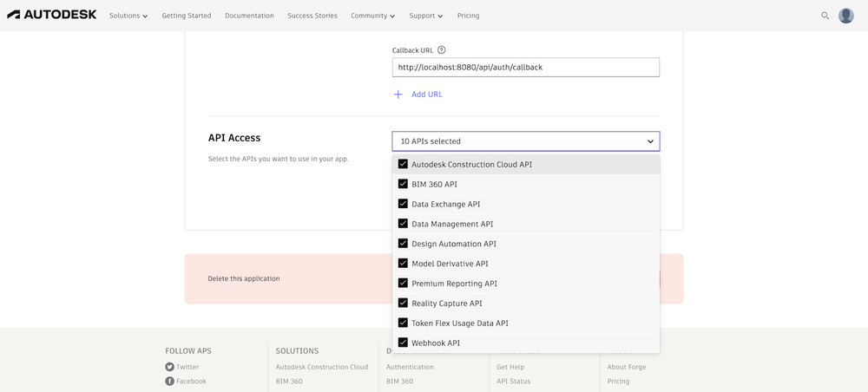Uncheck Autodesk Construction Cloud API

point(403,164)
